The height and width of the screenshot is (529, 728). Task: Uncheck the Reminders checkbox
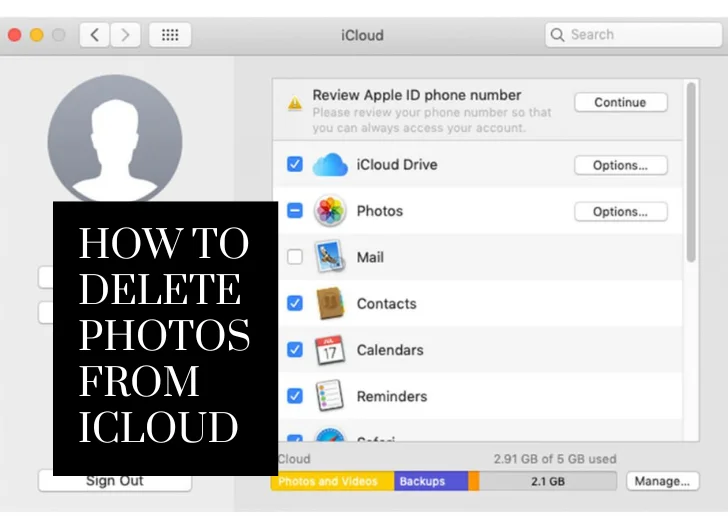click(x=295, y=396)
